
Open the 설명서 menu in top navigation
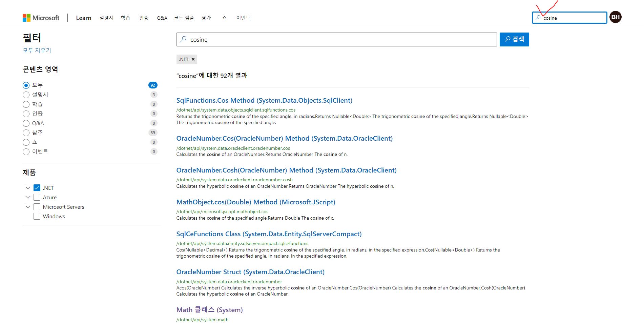coord(106,18)
